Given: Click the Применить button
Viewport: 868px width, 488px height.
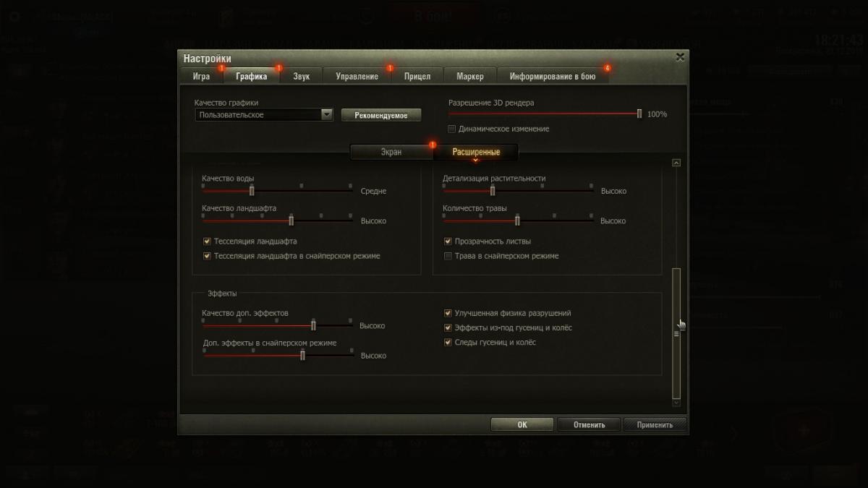Looking at the screenshot, I should (x=655, y=424).
